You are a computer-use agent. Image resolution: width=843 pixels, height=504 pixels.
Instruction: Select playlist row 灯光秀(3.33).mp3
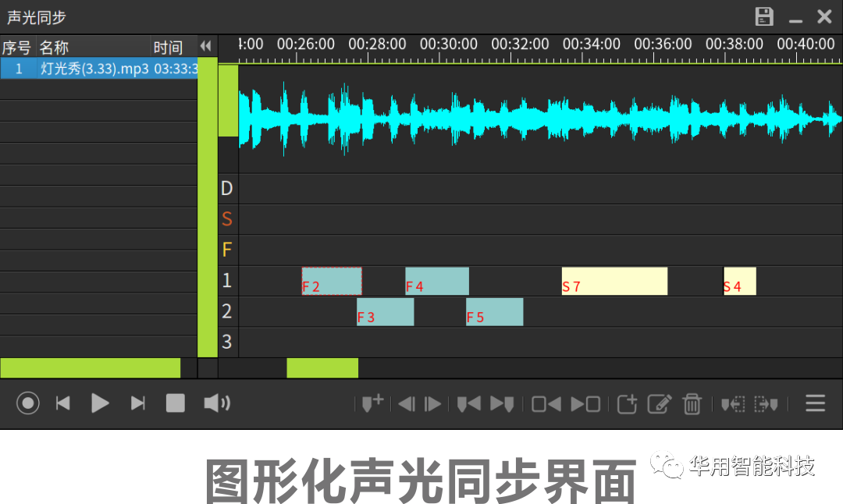coord(99,68)
